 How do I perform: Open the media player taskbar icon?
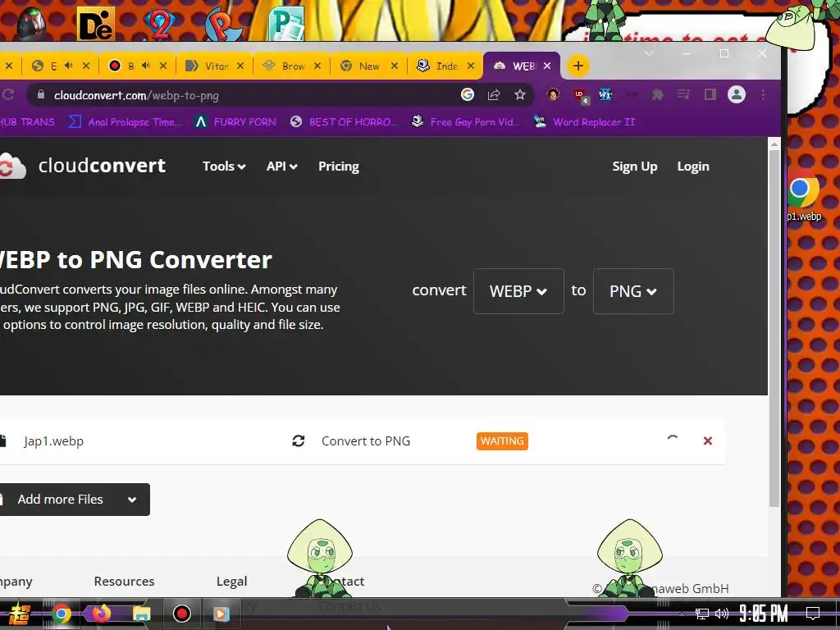[221, 614]
